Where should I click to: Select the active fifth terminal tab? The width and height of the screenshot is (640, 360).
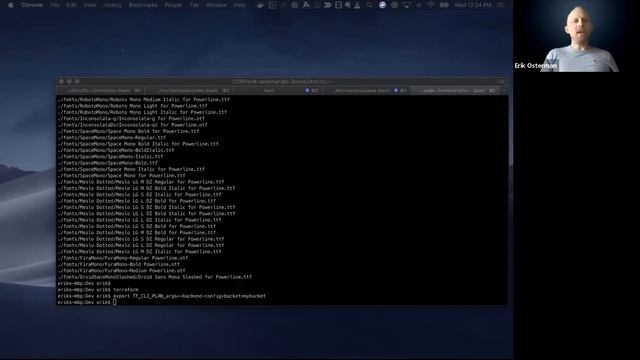point(455,91)
